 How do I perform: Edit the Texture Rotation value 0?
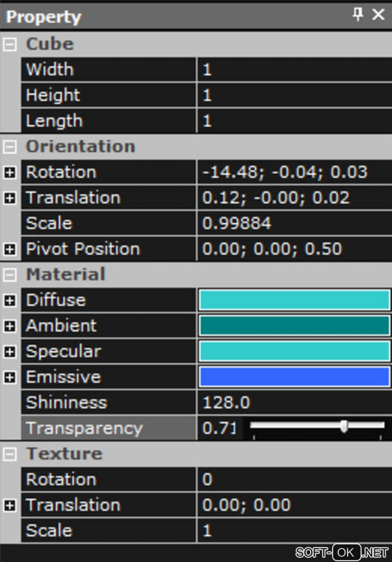[295, 479]
